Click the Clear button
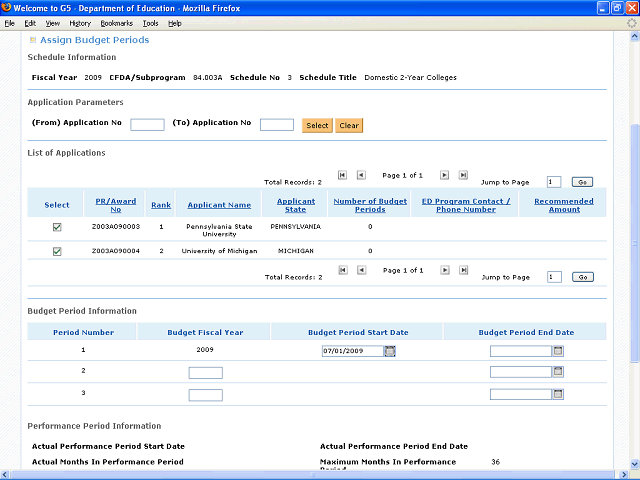 349,126
